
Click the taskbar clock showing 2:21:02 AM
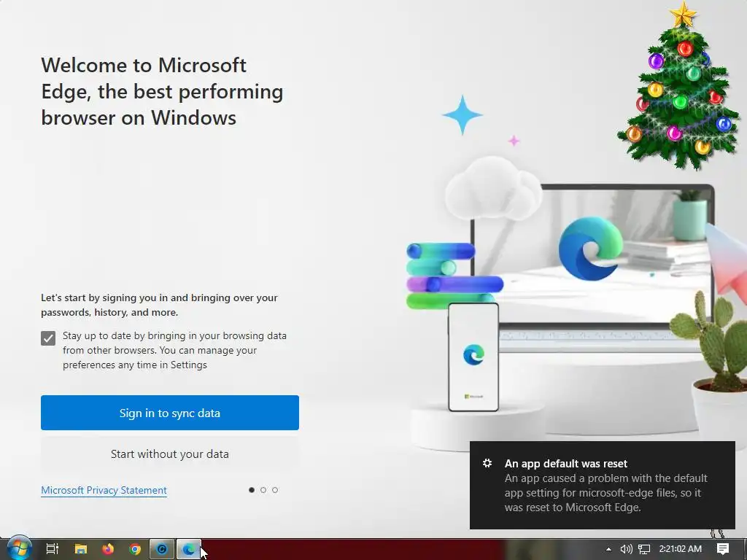(681, 549)
